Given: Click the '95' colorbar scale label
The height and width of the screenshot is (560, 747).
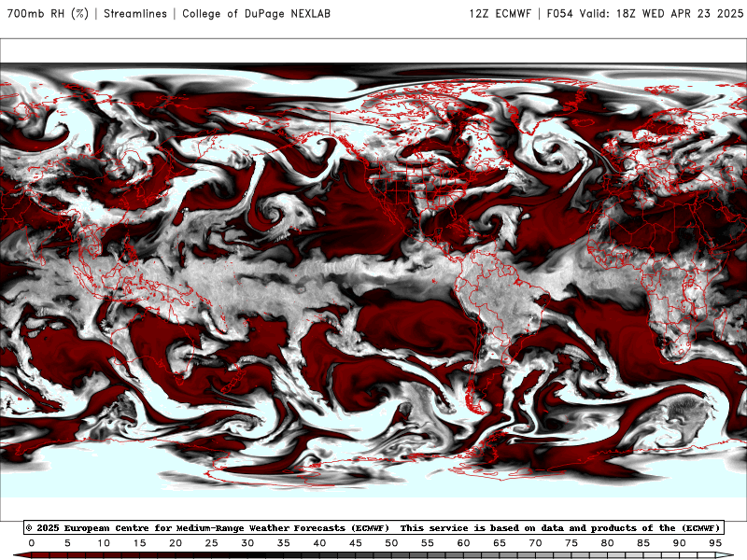Looking at the screenshot, I should 715,543.
